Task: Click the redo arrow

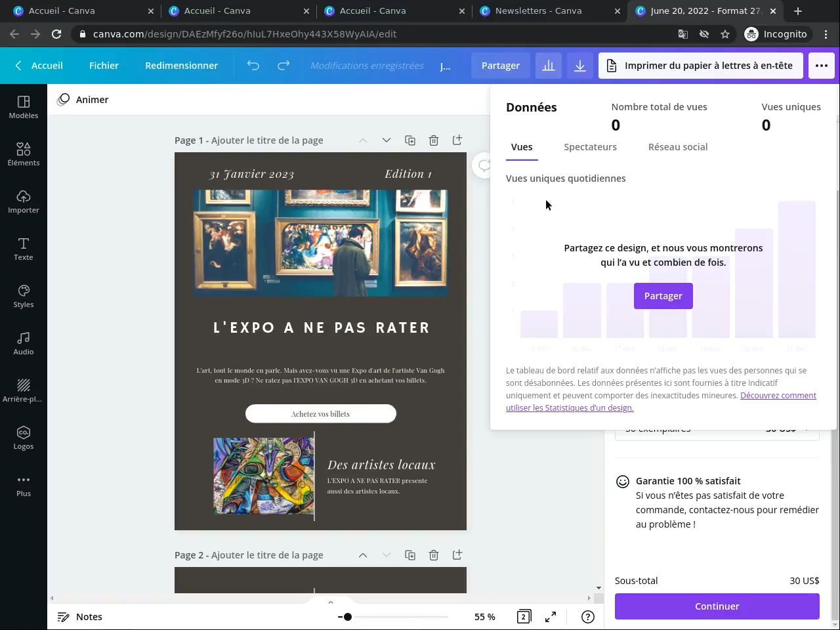Action: click(x=283, y=66)
